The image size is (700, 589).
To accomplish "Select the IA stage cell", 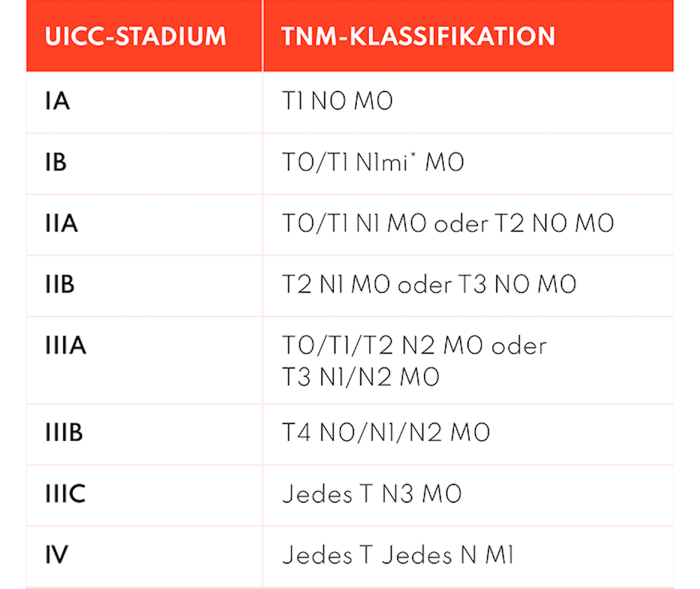I will (58, 102).
